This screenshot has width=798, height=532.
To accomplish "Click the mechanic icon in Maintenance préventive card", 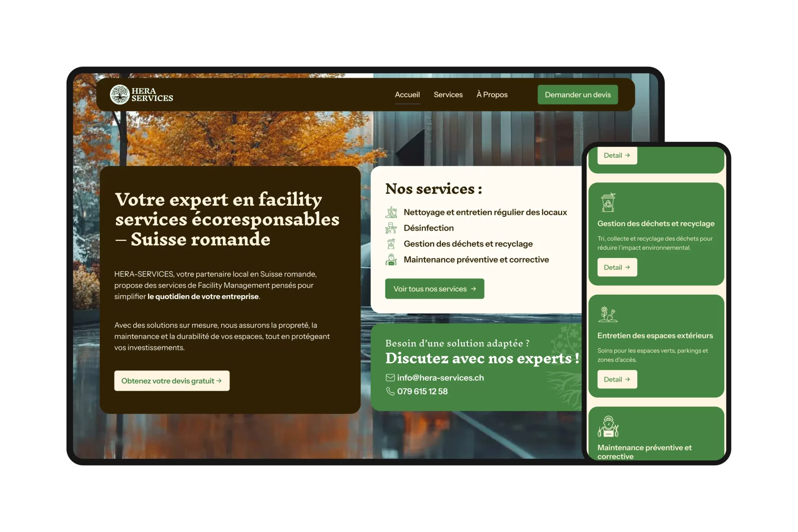I will tap(608, 427).
